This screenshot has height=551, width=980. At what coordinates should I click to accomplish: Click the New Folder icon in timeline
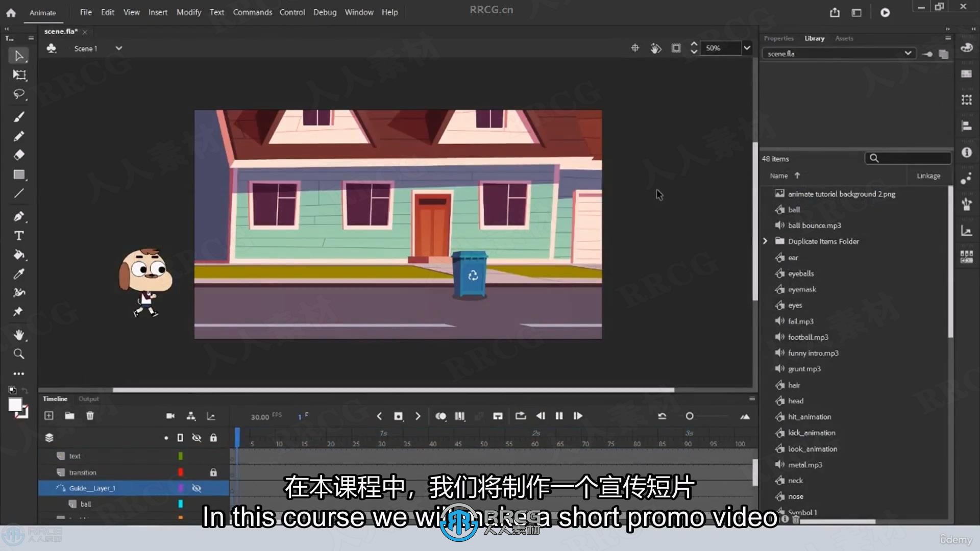coord(69,416)
